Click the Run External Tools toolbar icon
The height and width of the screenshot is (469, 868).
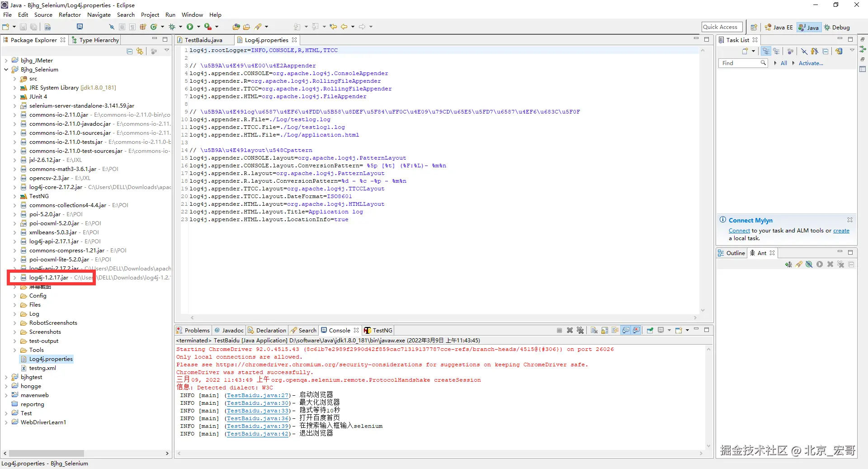(x=208, y=27)
